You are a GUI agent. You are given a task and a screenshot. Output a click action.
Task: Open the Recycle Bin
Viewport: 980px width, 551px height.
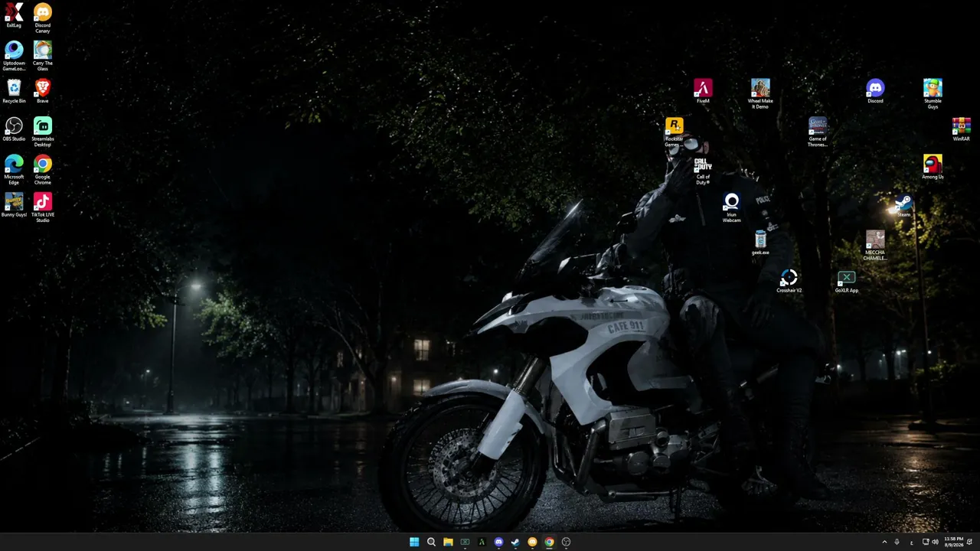click(14, 91)
